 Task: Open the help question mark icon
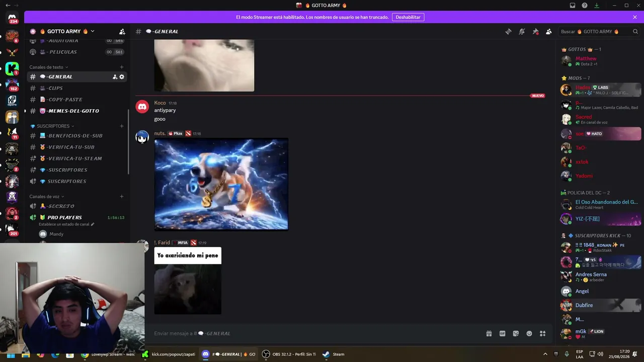tap(585, 5)
